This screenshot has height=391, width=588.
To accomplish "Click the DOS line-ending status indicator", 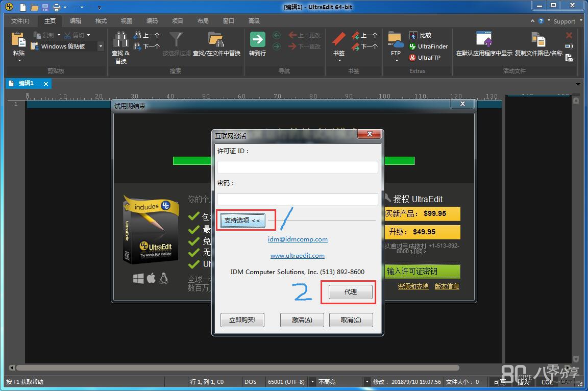I will coord(251,382).
